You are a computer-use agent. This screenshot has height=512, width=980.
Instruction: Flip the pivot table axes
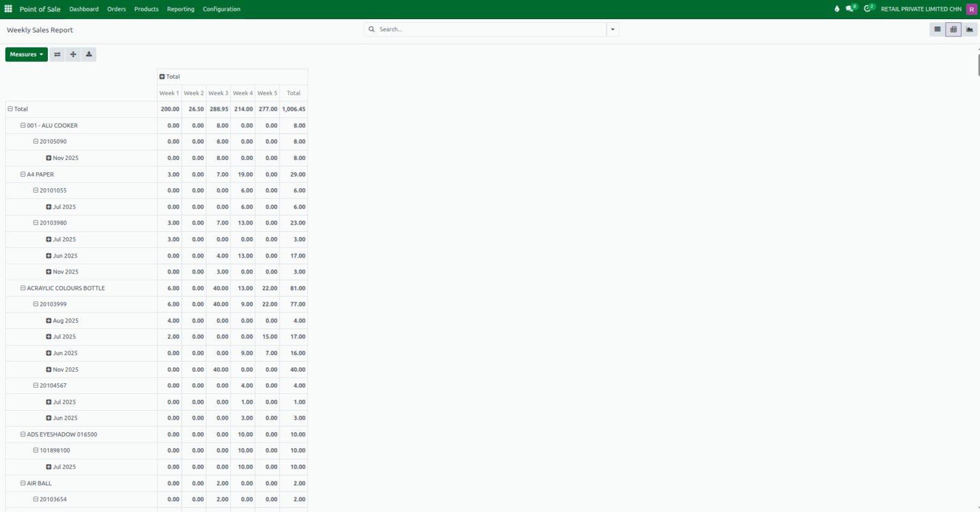click(57, 54)
